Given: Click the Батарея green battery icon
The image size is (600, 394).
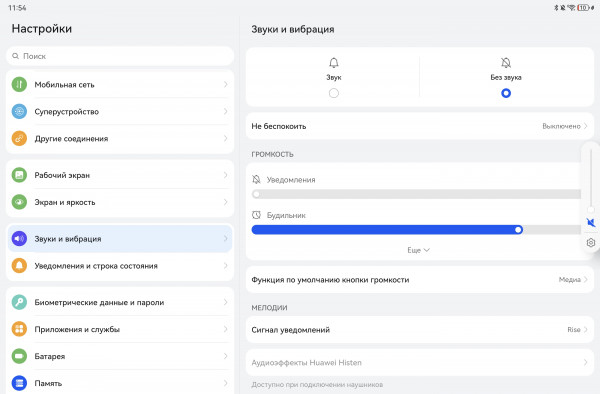Looking at the screenshot, I should [19, 356].
